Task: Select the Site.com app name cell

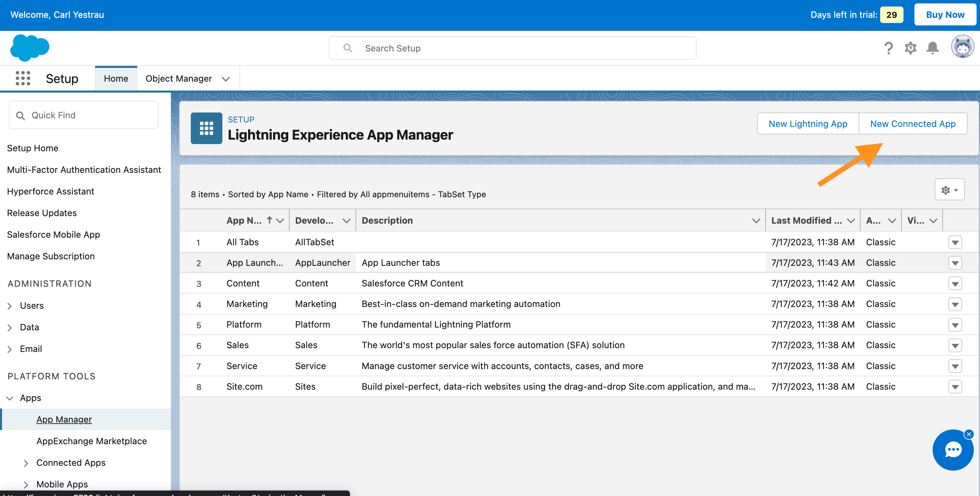Action: tap(244, 387)
